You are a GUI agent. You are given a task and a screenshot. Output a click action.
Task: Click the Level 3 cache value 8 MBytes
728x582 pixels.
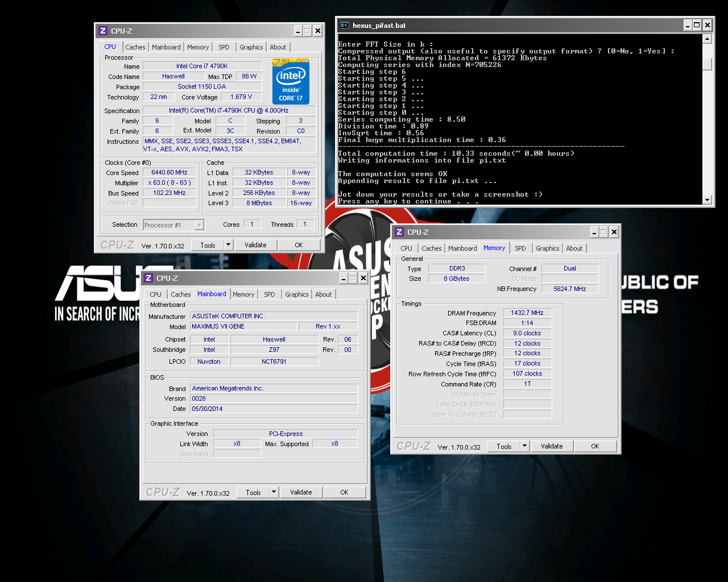tap(259, 203)
